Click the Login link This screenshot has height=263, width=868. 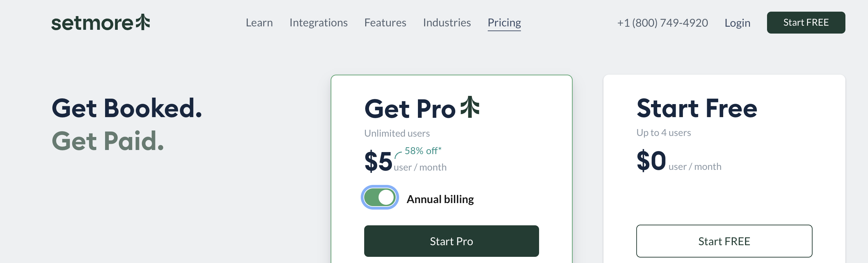(737, 23)
